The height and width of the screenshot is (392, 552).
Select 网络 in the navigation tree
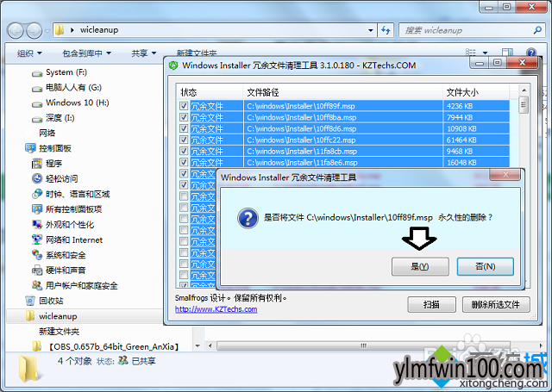(x=47, y=133)
